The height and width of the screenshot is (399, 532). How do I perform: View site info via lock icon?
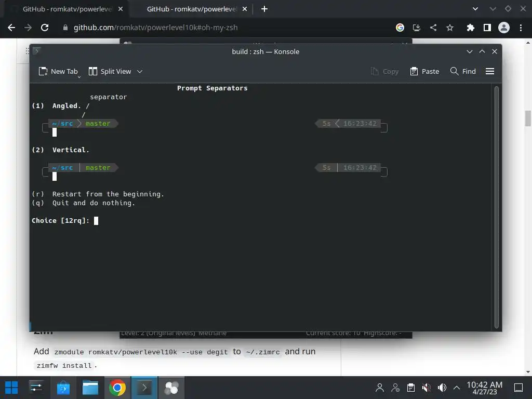tap(65, 28)
